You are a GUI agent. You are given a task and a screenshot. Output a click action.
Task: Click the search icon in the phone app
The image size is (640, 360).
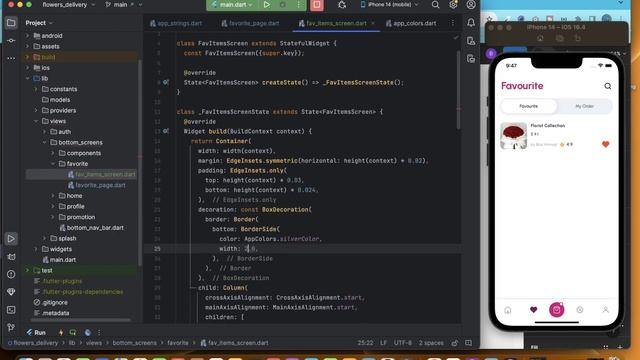click(608, 86)
